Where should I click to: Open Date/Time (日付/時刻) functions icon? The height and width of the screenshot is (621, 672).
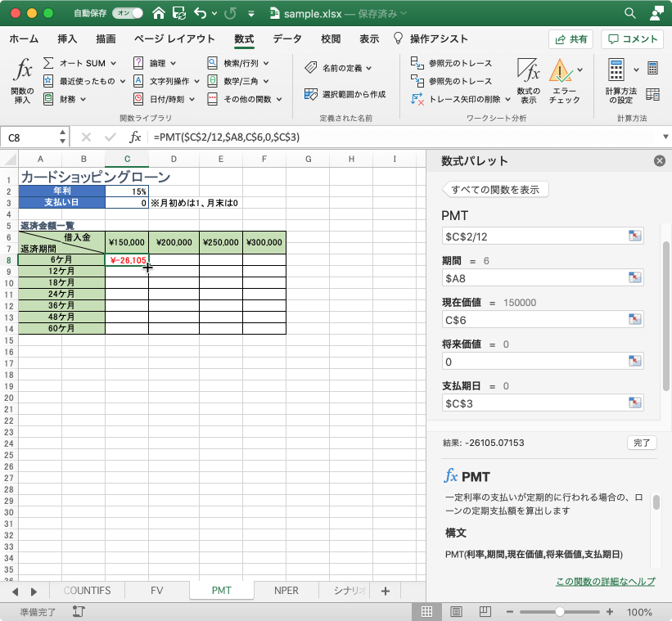point(138,99)
